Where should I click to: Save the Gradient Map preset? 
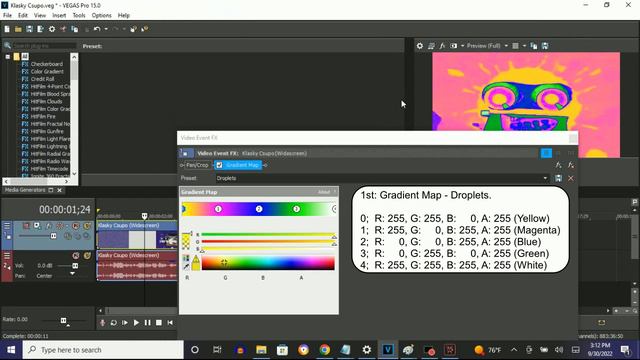(558, 178)
